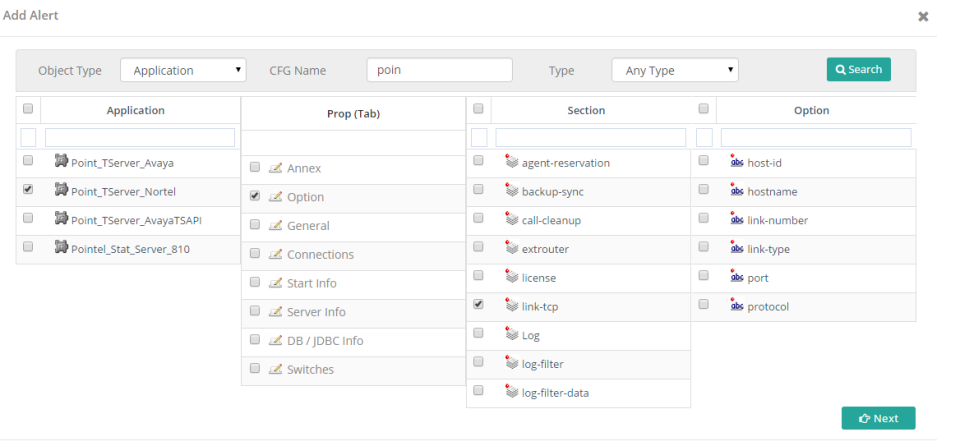Open the Any Type dropdown
The image size is (960, 446).
675,70
